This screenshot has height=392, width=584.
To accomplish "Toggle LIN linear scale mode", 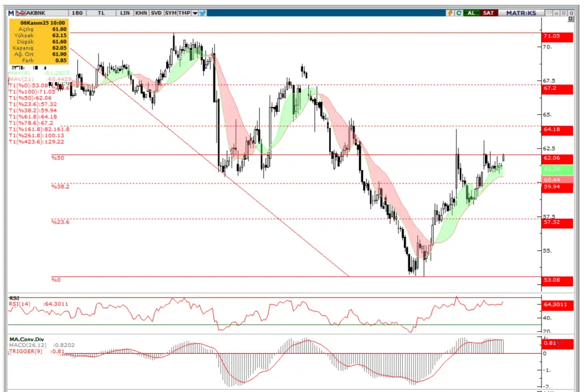I will [x=125, y=13].
